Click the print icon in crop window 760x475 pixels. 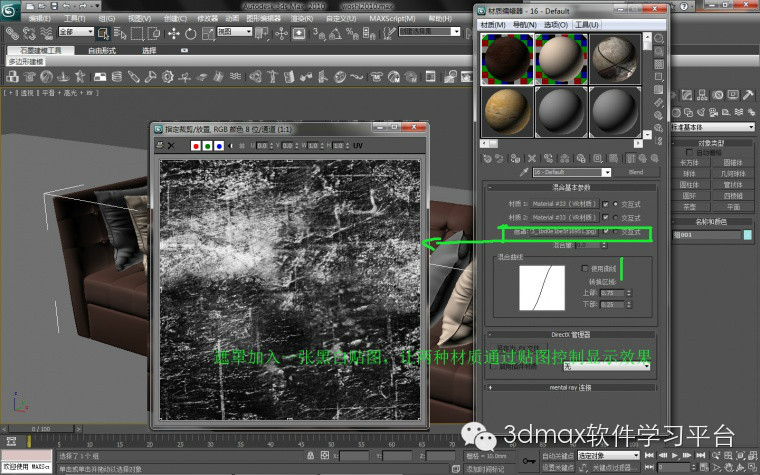pos(159,145)
